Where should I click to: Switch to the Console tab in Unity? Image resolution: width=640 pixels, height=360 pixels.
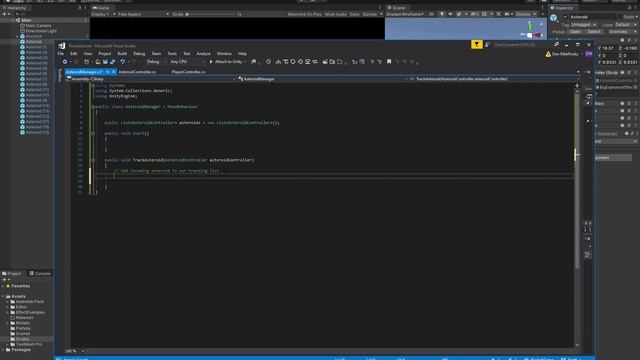(40, 273)
